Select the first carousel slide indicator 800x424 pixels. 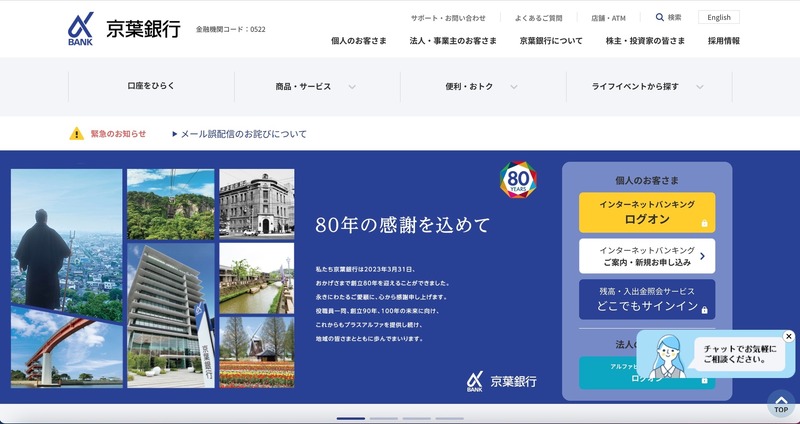[x=350, y=418]
